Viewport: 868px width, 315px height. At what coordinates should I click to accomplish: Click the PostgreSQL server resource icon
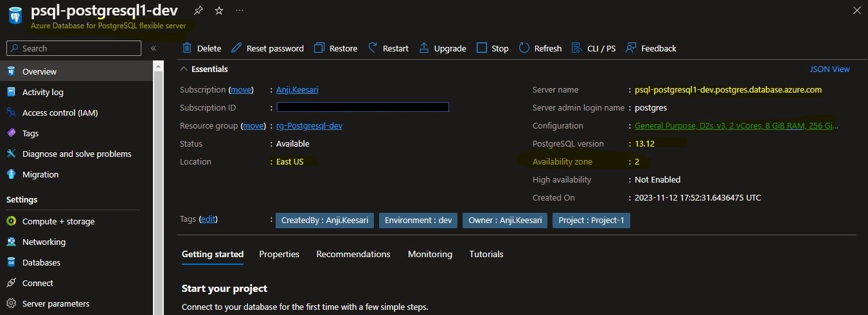pos(15,16)
